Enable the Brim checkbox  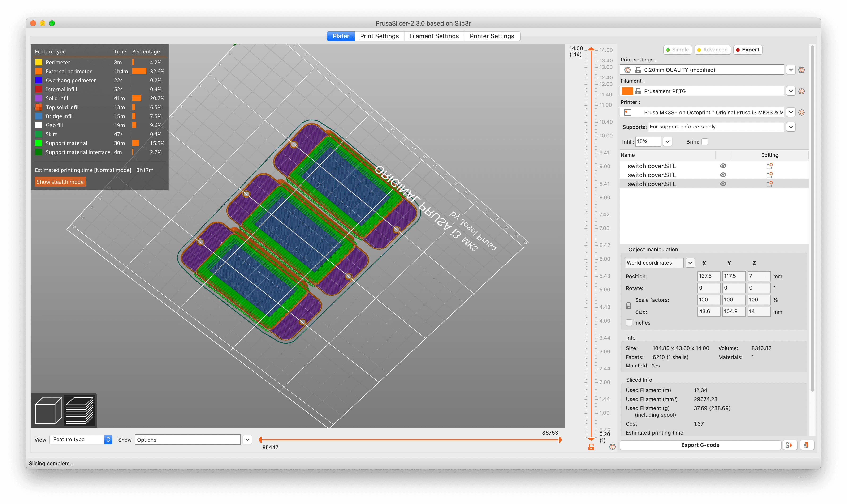705,142
